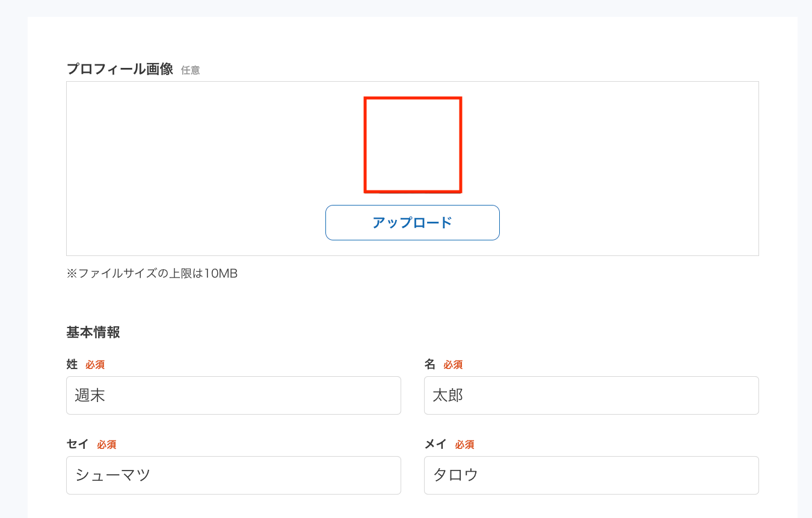Click the セイ field label
The image size is (812, 518).
[x=78, y=444]
